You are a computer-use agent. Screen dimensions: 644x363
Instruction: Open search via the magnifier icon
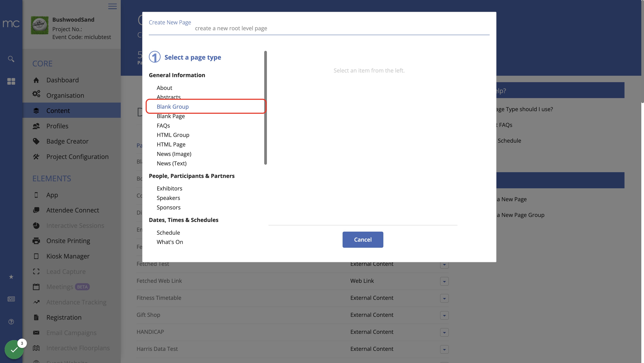click(x=11, y=59)
